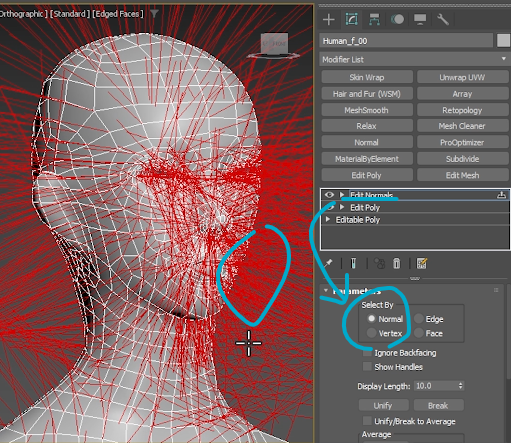Select Editable Poly in the modifier stack
The height and width of the screenshot is (443, 511).
pos(358,220)
